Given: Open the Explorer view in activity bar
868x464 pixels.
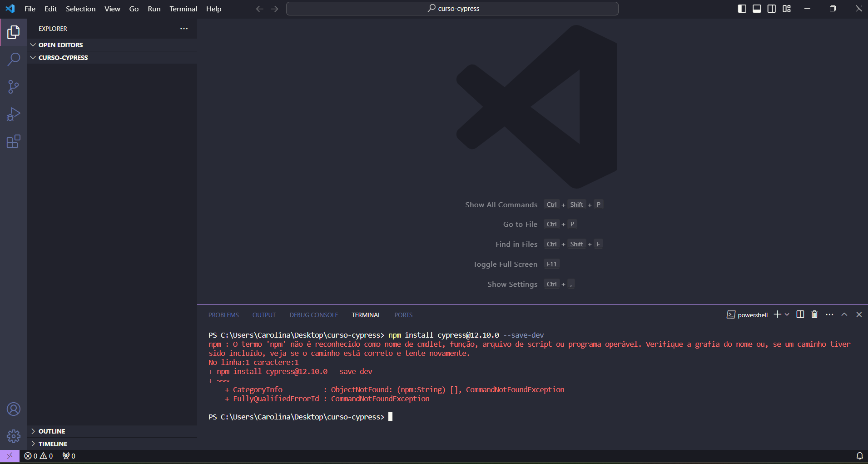Looking at the screenshot, I should click(x=14, y=32).
